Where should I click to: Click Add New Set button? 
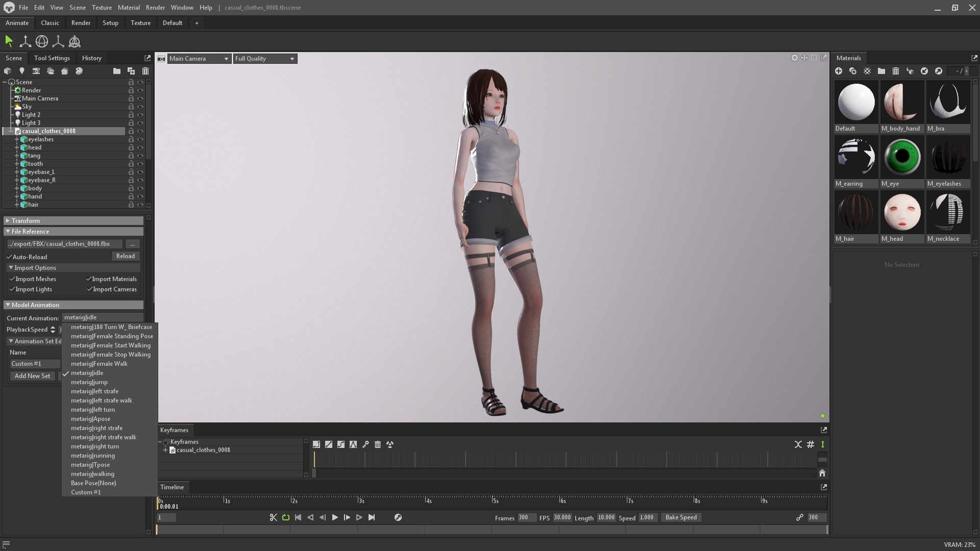point(32,375)
